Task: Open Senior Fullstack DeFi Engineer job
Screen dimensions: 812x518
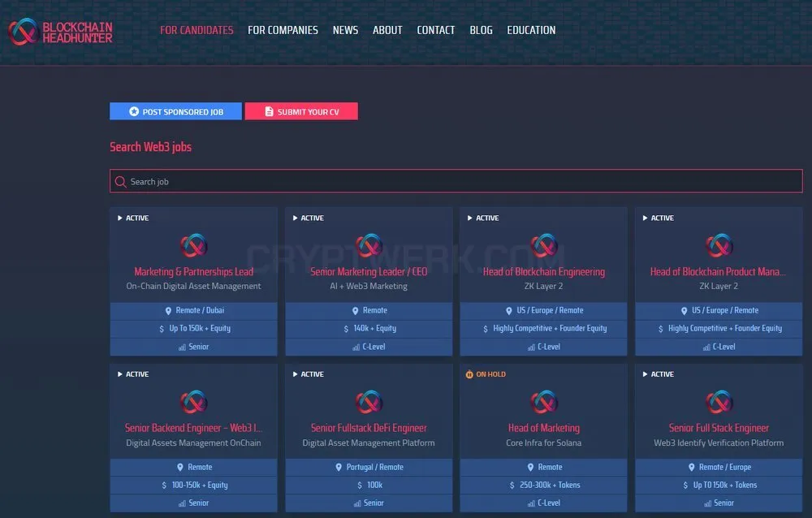Action: click(x=369, y=428)
